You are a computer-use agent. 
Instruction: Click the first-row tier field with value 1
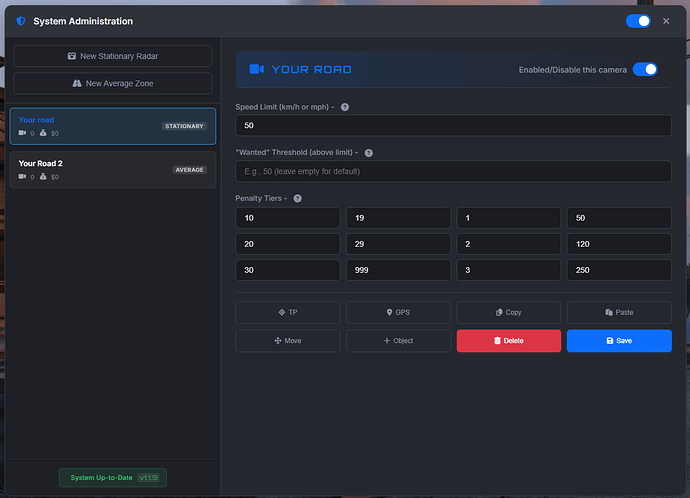tap(509, 218)
